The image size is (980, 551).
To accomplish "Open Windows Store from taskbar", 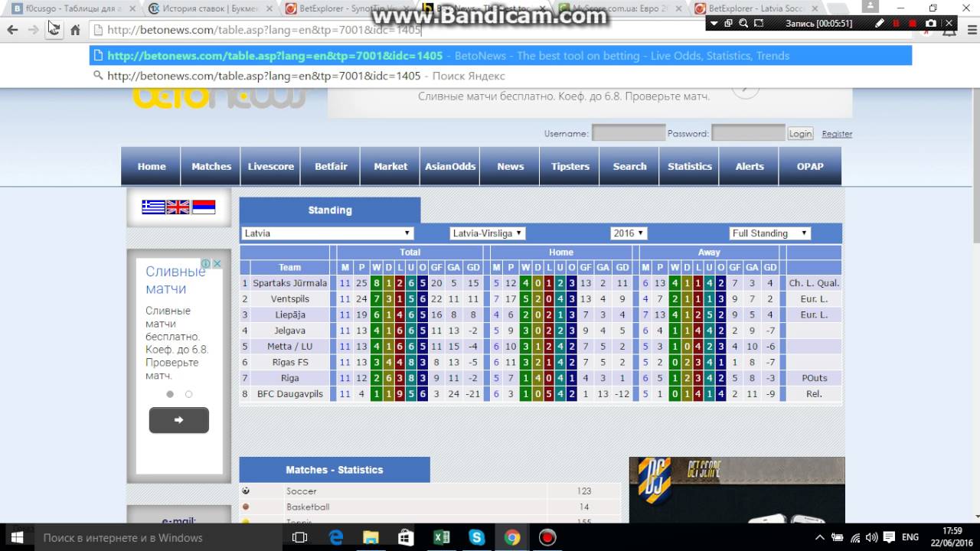I will tap(406, 537).
